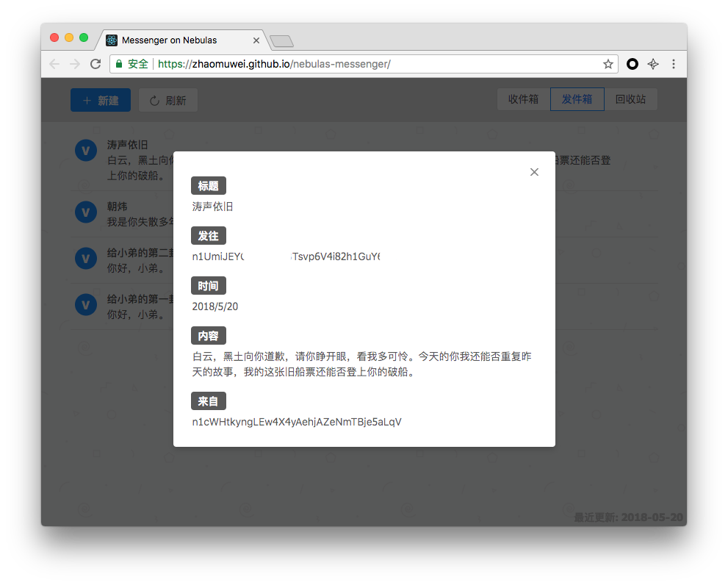Bookmark page with the star icon
728x585 pixels.
pyautogui.click(x=608, y=64)
